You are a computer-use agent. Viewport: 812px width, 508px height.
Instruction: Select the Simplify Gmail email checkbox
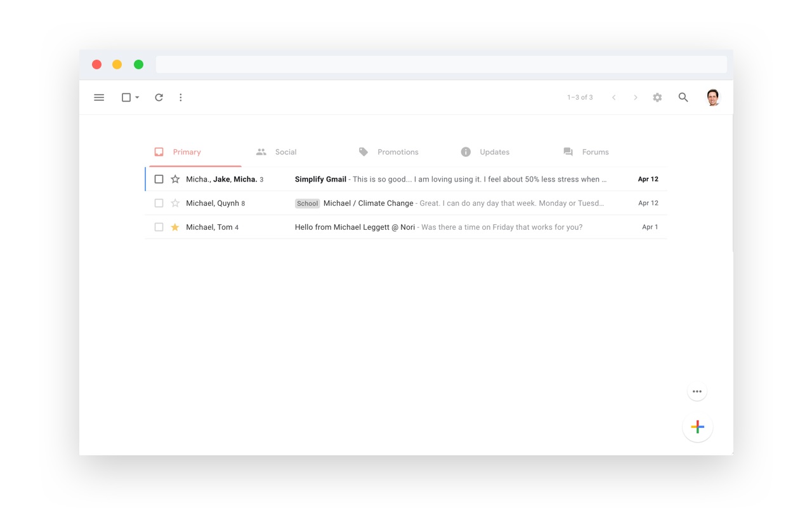pos(159,179)
